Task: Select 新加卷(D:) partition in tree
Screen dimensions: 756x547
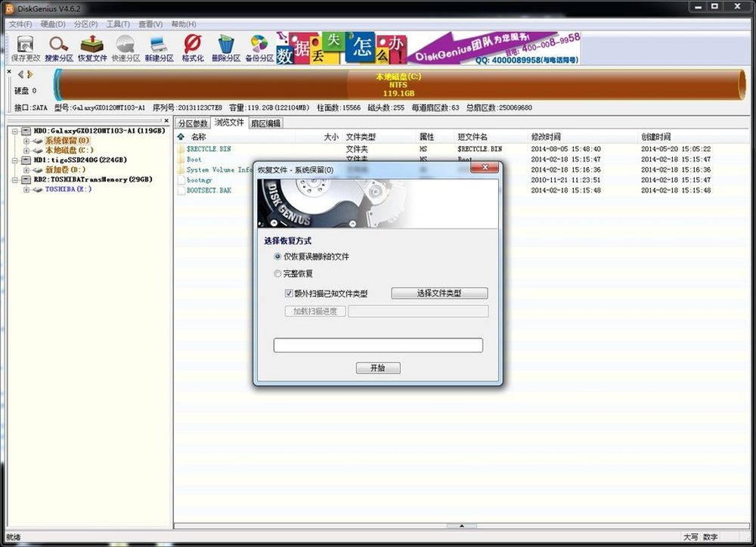Action: (x=65, y=169)
